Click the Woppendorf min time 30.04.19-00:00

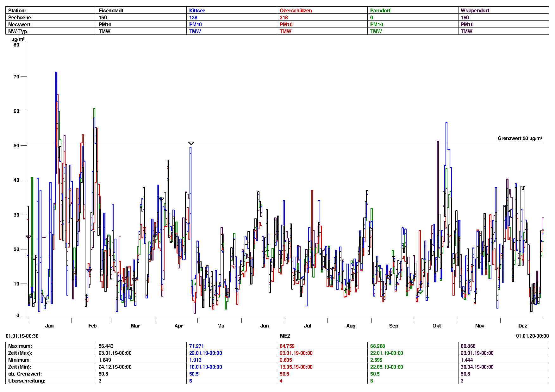click(477, 367)
